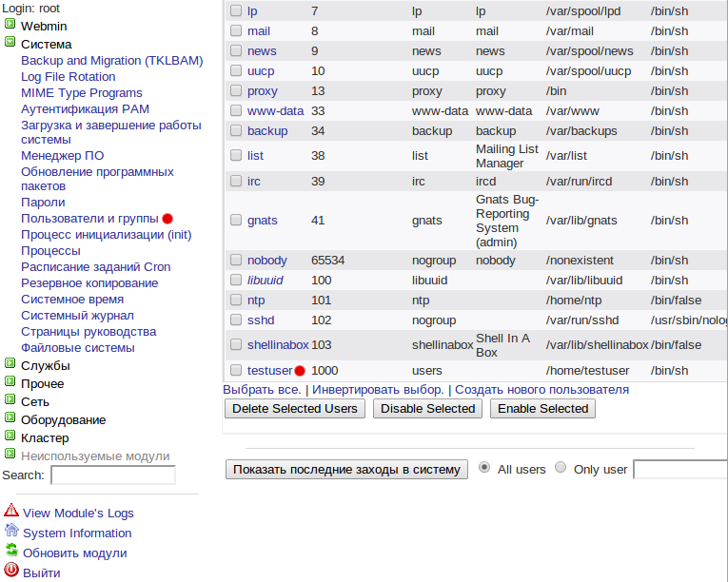The width and height of the screenshot is (728, 582).
Task: Click Enable Selected button
Action: (542, 408)
